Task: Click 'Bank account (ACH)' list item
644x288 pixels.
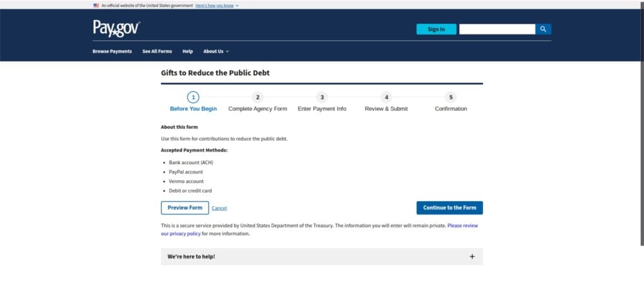Action: click(191, 162)
